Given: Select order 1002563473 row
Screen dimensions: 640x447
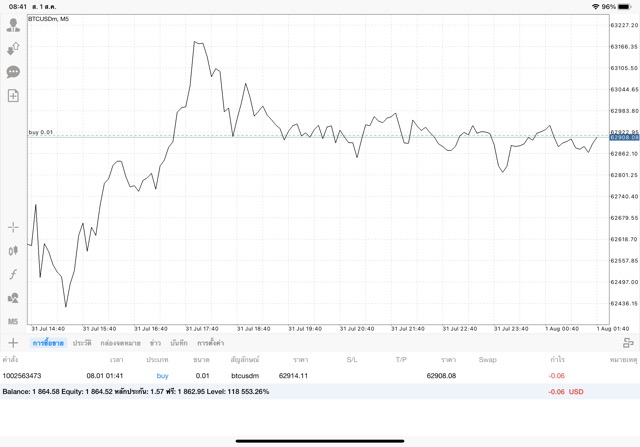Looking at the screenshot, I should tap(320, 376).
